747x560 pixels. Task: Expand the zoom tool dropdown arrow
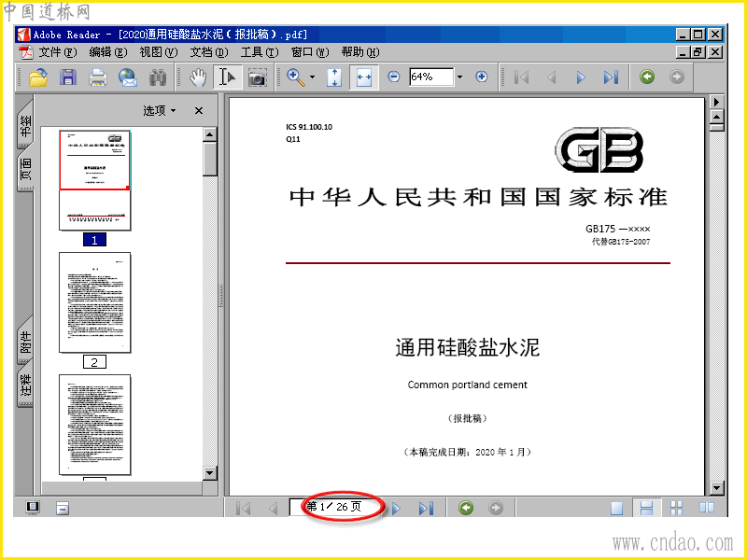click(x=313, y=77)
